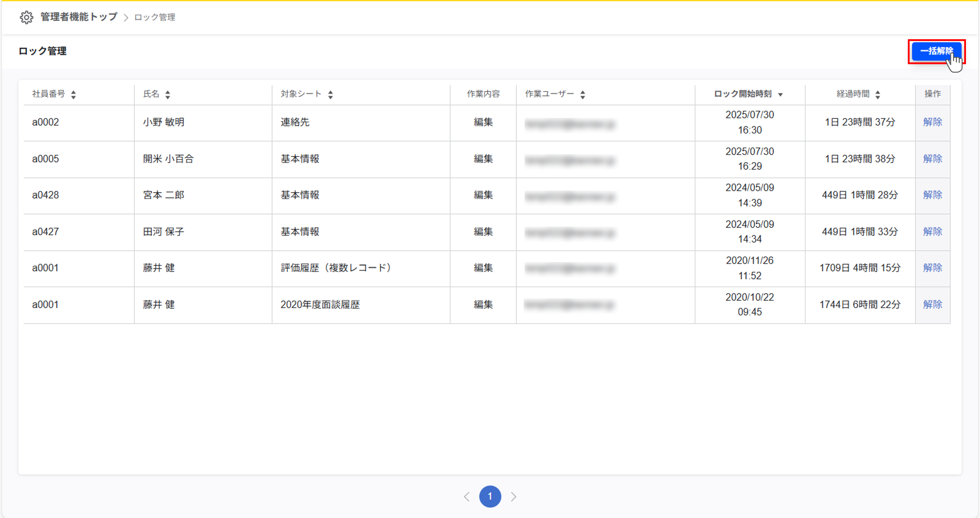Release lock for 開米 小百合 row
Image resolution: width=980 pixels, height=518 pixels.
point(932,159)
